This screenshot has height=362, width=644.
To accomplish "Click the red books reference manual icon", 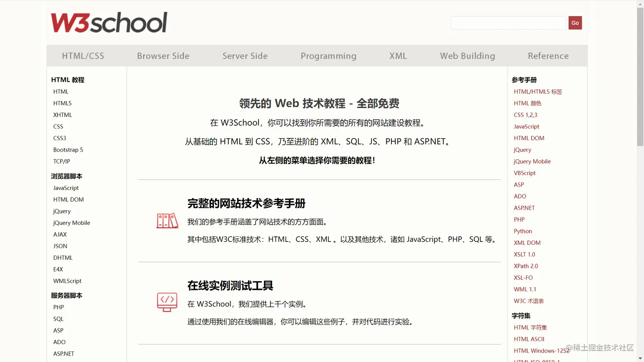I will point(167,221).
